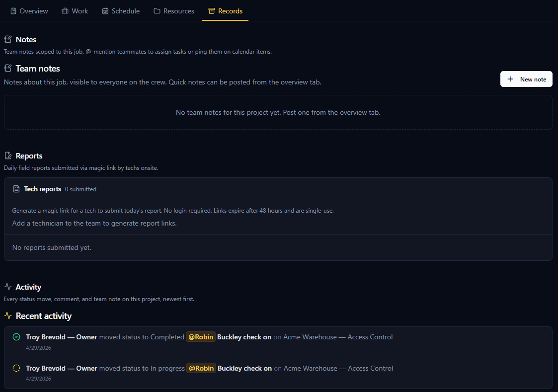Open the Resources tab
This screenshot has width=558, height=392.
point(174,11)
